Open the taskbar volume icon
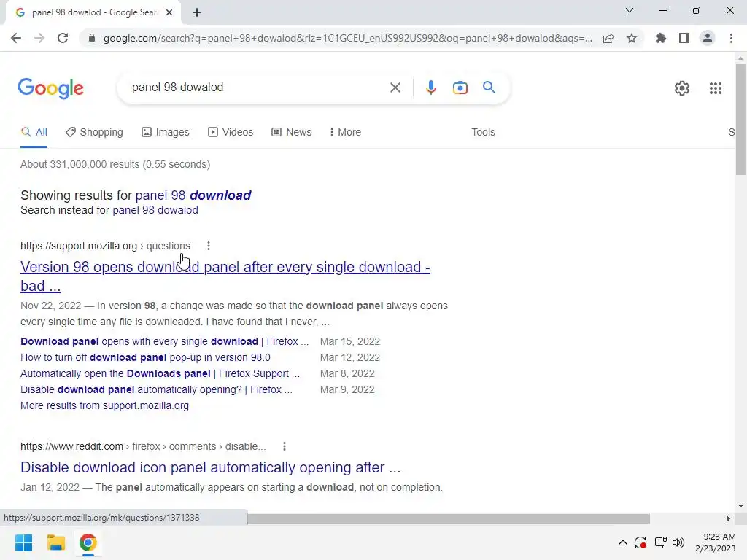Screen dimensions: 747x560 point(678,542)
